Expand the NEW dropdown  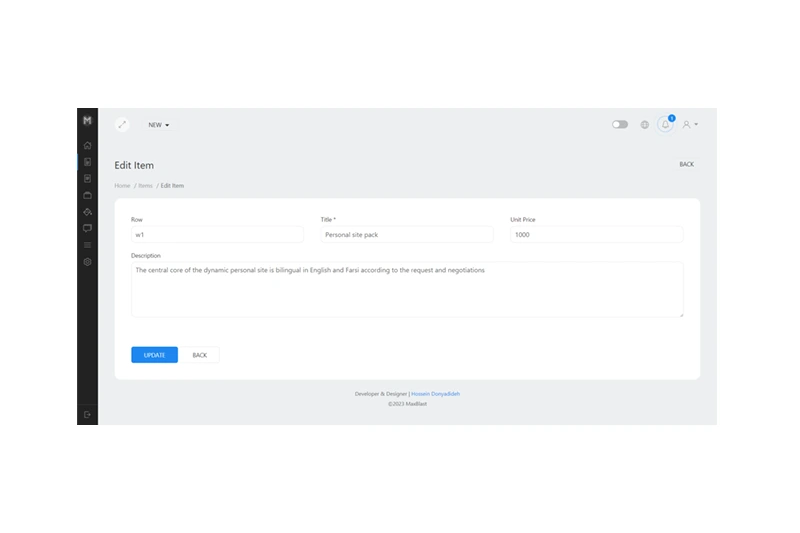pos(159,125)
